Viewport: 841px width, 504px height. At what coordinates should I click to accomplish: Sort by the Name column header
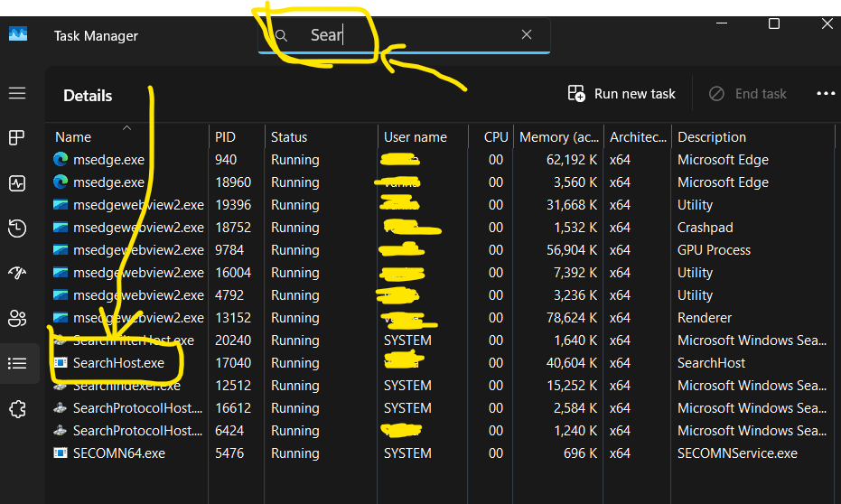[73, 137]
